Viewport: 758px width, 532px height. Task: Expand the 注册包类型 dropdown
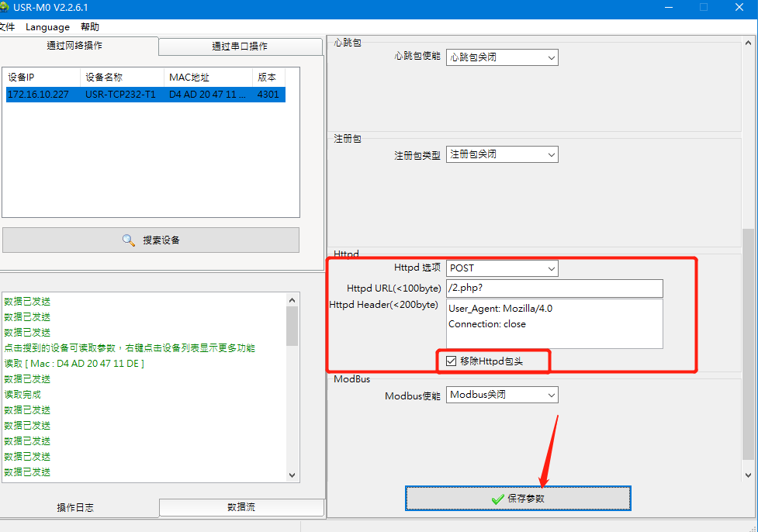coord(501,154)
